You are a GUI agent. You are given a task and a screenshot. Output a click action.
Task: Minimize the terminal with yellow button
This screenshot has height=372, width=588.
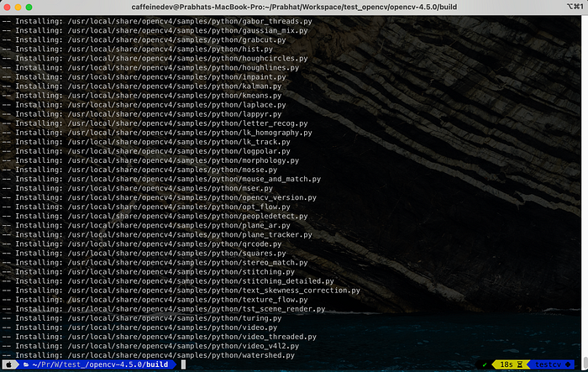pyautogui.click(x=18, y=7)
